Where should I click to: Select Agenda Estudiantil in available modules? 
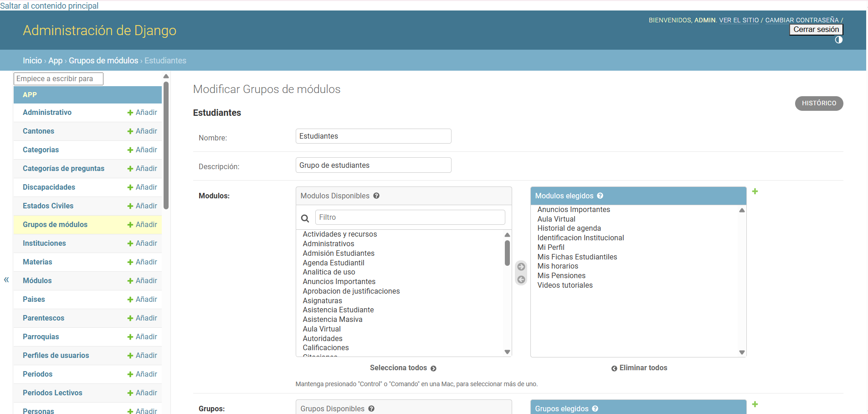tap(334, 263)
